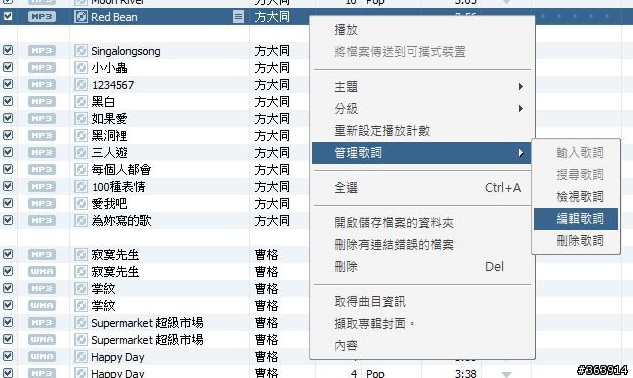Toggle the checkbox for 如果愛

pyautogui.click(x=8, y=118)
